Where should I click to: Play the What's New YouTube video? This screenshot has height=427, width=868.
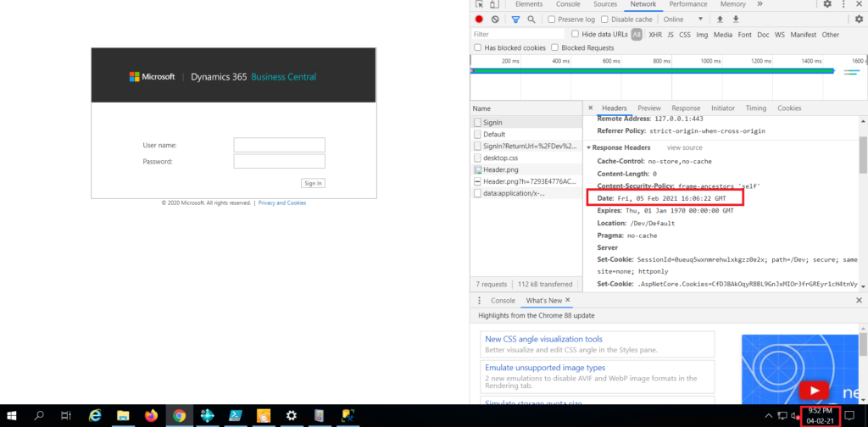click(x=814, y=391)
